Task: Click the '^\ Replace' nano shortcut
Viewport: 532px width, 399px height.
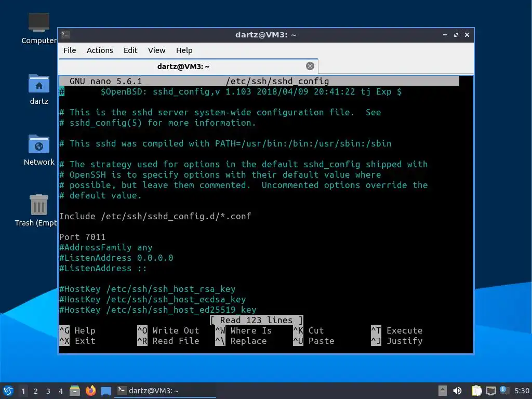Action: click(x=241, y=341)
